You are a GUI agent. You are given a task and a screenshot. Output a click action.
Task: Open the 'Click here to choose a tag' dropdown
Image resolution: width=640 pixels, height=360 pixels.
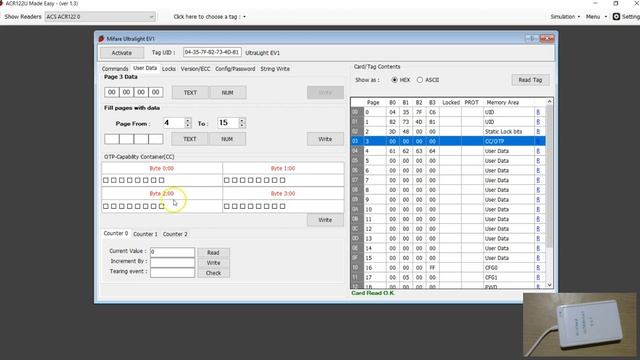(209, 17)
